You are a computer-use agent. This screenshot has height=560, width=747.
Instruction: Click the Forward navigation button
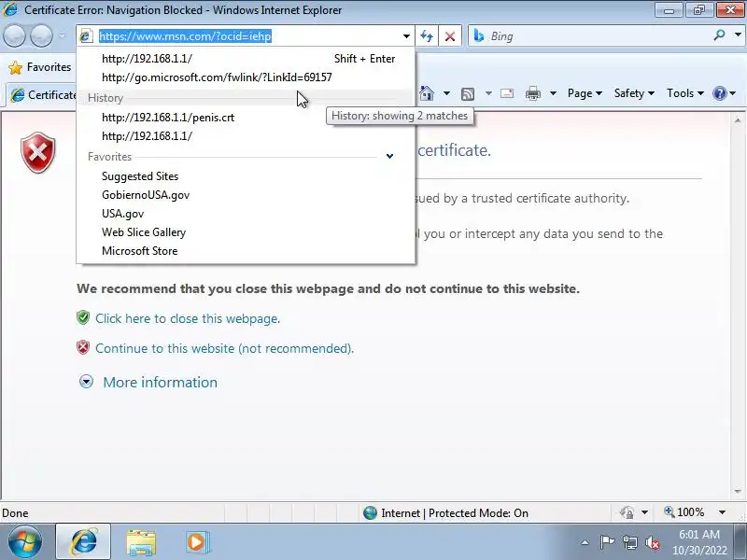click(41, 35)
